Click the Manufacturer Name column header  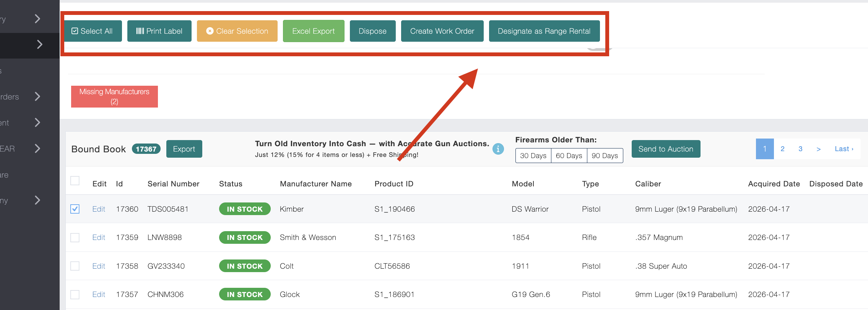(316, 184)
